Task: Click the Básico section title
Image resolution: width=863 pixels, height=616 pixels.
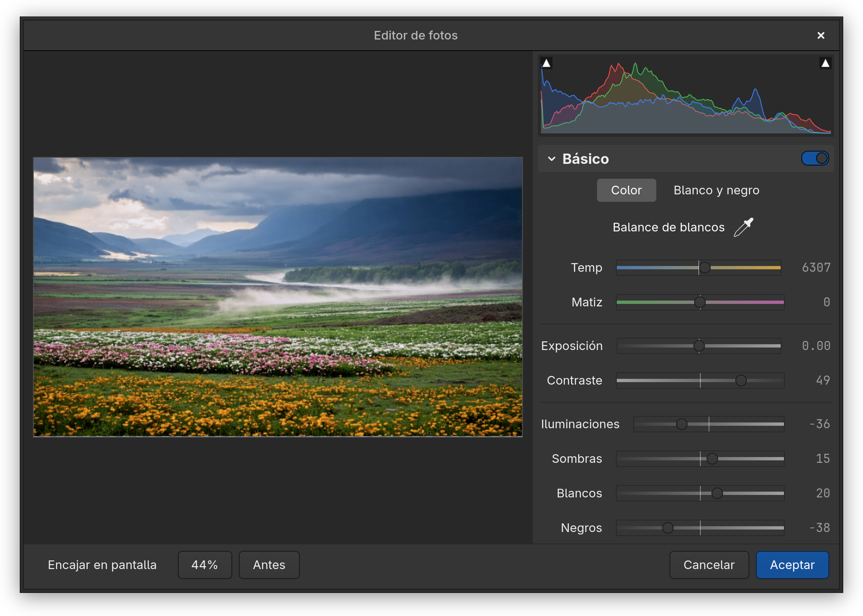Action: pyautogui.click(x=585, y=159)
